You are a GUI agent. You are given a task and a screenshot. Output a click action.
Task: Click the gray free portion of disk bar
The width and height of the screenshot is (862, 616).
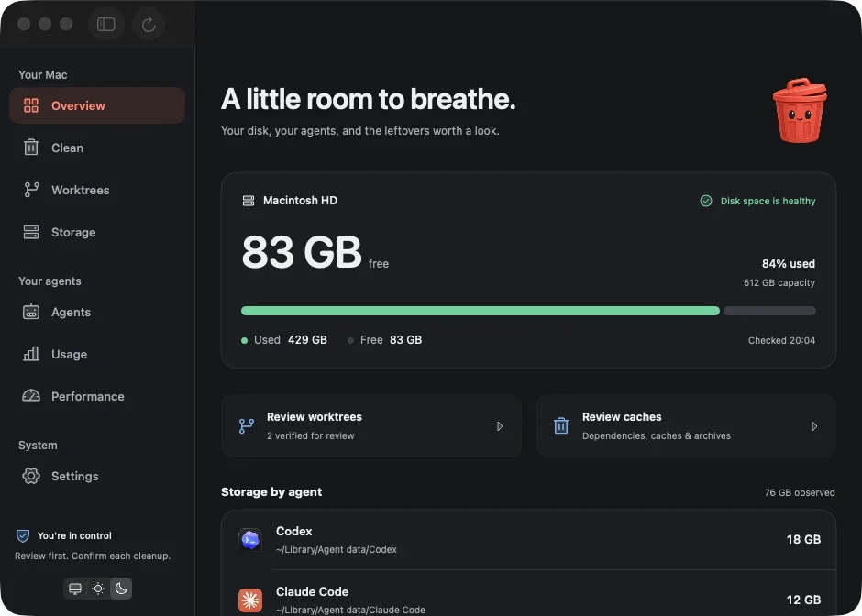tap(769, 311)
